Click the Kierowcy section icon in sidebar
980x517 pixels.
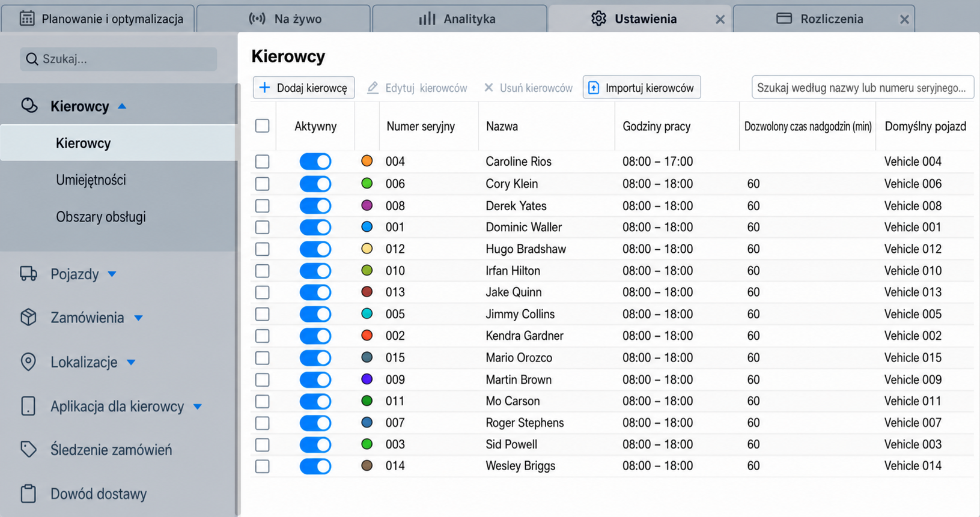(29, 106)
